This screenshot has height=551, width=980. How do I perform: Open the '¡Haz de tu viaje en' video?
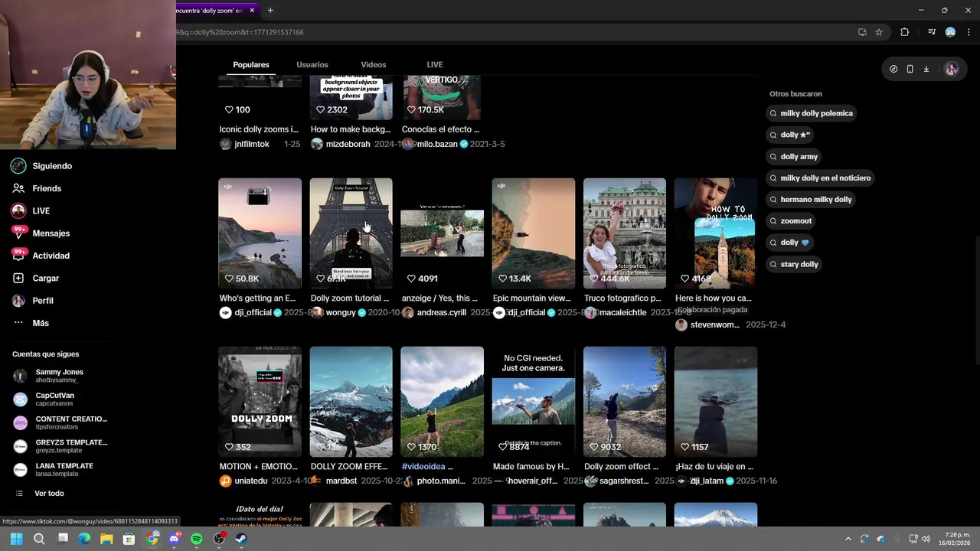point(716,402)
